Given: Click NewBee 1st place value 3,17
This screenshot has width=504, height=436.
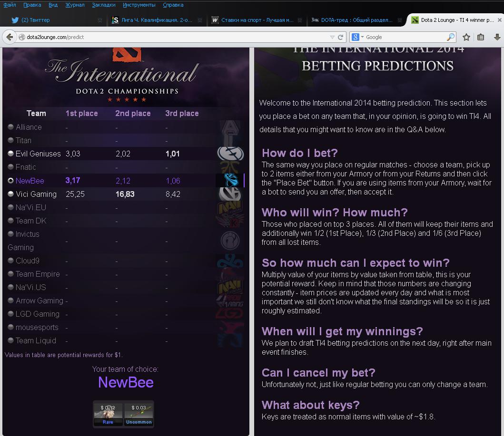Looking at the screenshot, I should pos(73,180).
